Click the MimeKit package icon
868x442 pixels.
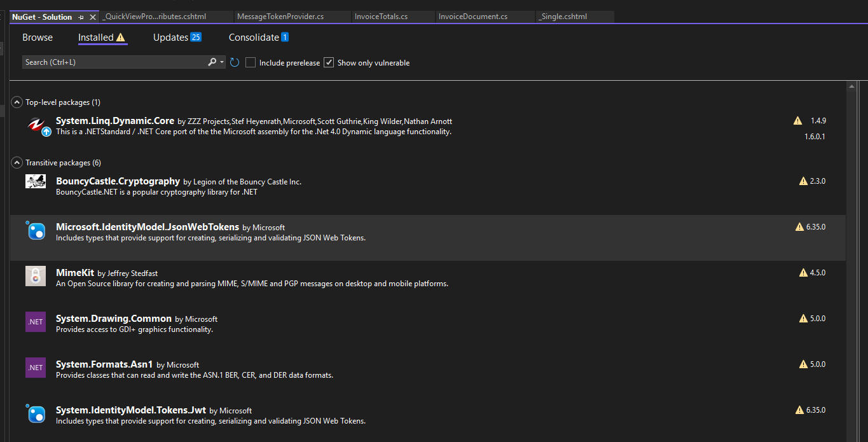tap(35, 276)
